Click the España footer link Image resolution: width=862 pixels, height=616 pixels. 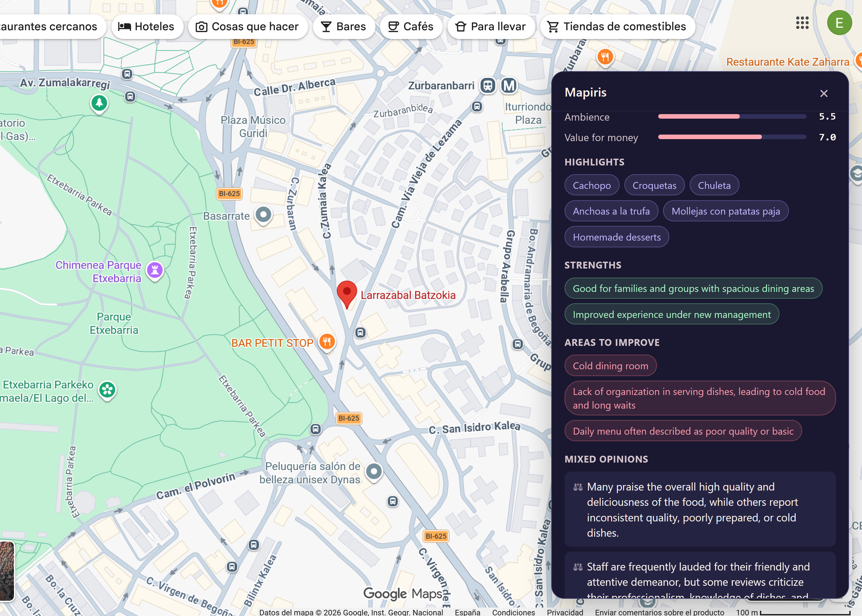467,612
